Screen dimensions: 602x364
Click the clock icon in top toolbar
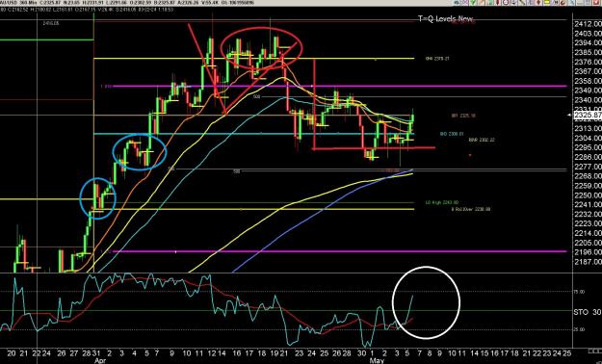point(506,2)
